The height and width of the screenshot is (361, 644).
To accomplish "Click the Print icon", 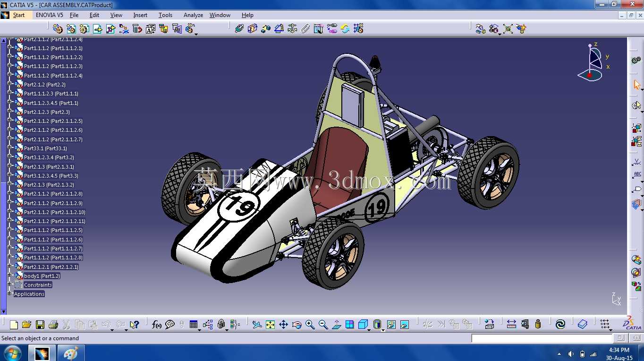I will (x=53, y=325).
